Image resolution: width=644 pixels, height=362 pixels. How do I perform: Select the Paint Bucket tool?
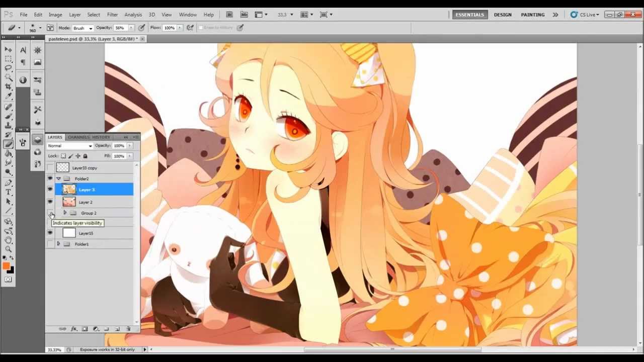point(9,153)
